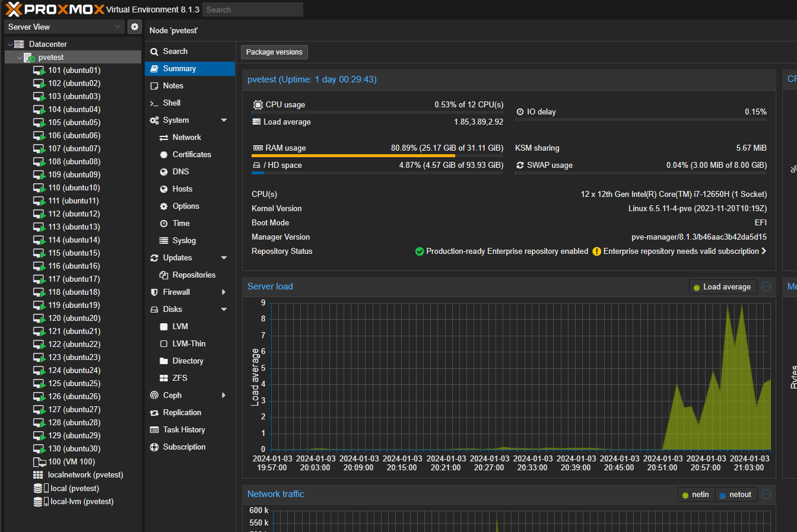Image resolution: width=797 pixels, height=532 pixels.
Task: Expand the Firewall submenu arrow
Action: coord(224,292)
